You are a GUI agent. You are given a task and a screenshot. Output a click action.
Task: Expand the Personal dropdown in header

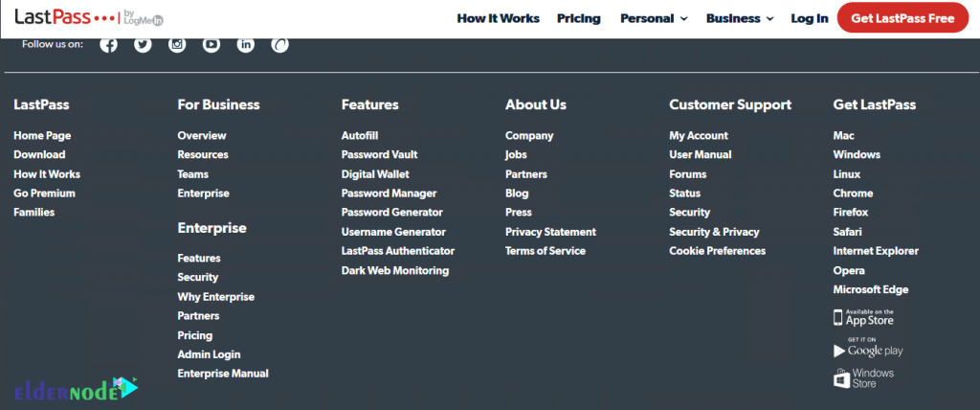[654, 19]
